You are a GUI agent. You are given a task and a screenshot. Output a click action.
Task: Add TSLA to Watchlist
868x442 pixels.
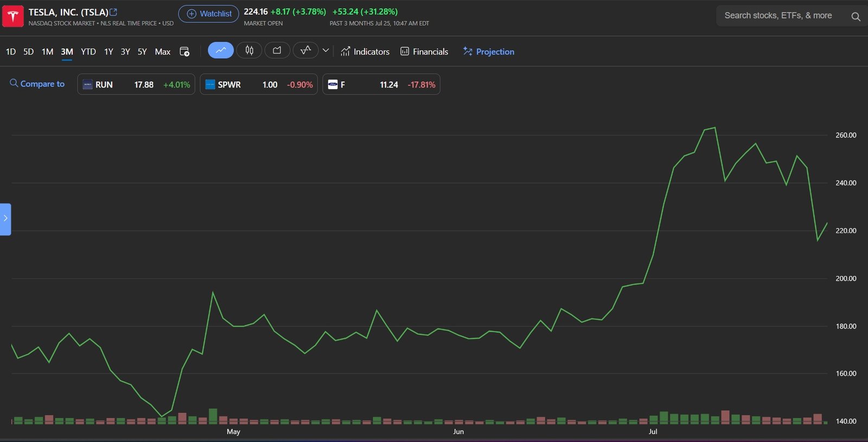(208, 14)
